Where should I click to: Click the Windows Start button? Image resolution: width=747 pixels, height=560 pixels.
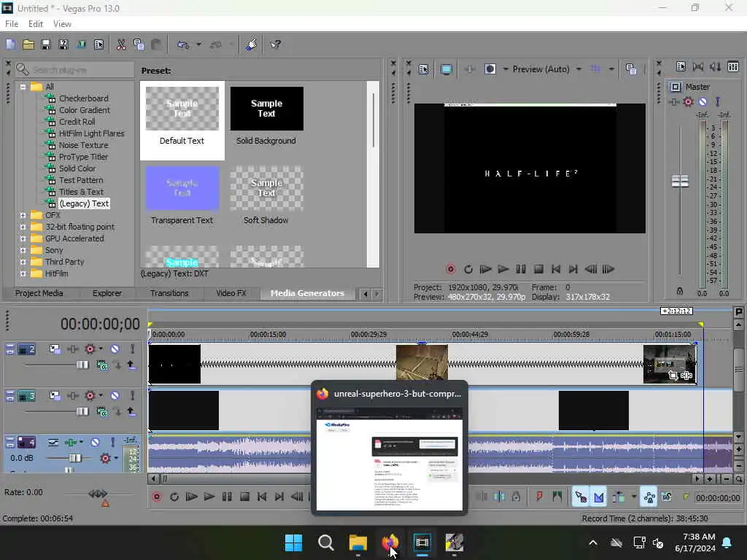click(293, 542)
